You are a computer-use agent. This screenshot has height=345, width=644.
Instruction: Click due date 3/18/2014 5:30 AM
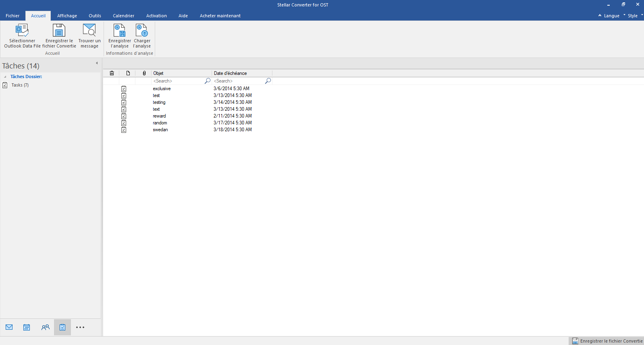[x=233, y=130]
